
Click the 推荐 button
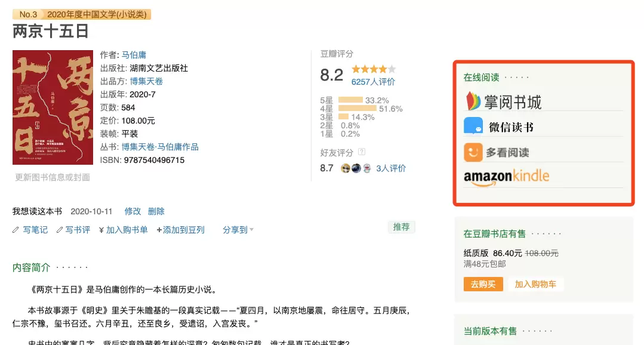pyautogui.click(x=401, y=227)
